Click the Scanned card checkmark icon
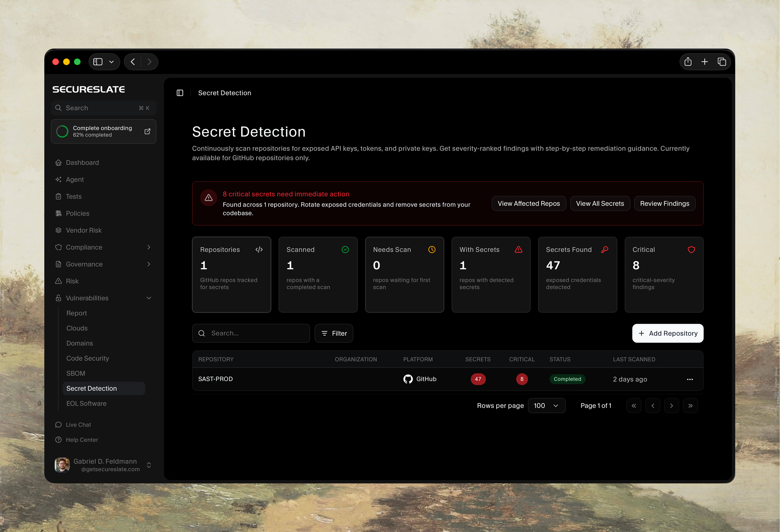The height and width of the screenshot is (532, 780). 345,250
